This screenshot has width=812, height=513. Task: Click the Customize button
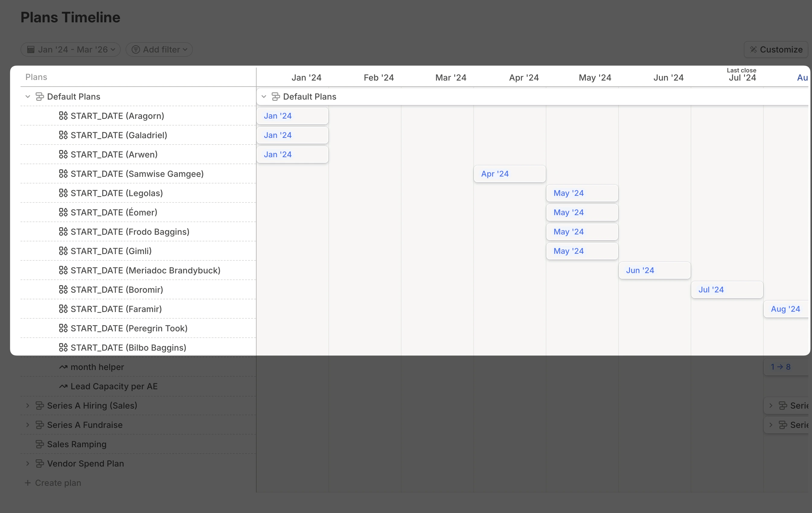point(776,49)
